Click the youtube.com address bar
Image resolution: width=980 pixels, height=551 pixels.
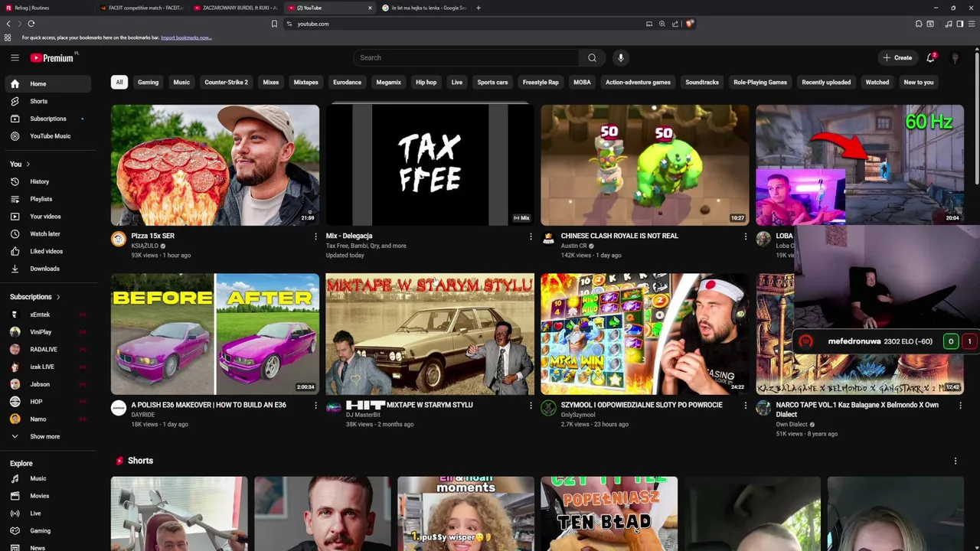pyautogui.click(x=467, y=24)
